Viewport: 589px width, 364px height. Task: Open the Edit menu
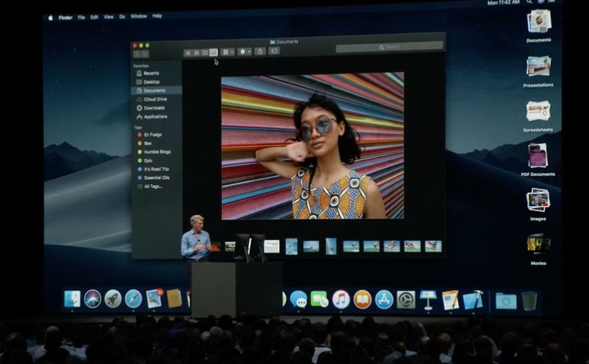click(94, 17)
